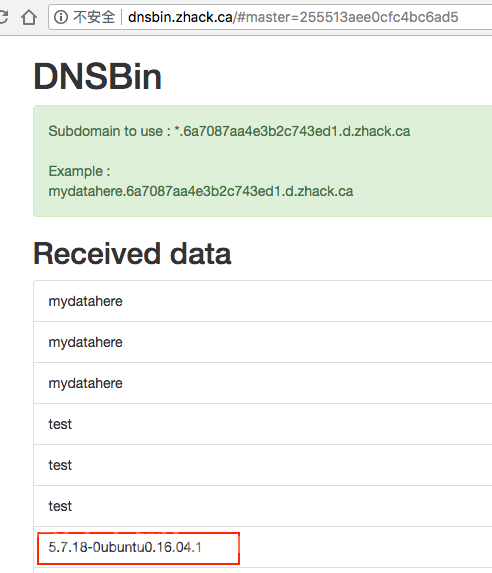Click the browser reload icon
The height and width of the screenshot is (573, 492).
3,17
